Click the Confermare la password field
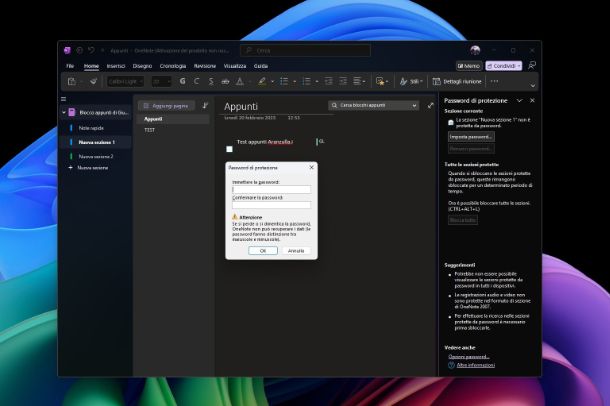 [x=271, y=205]
